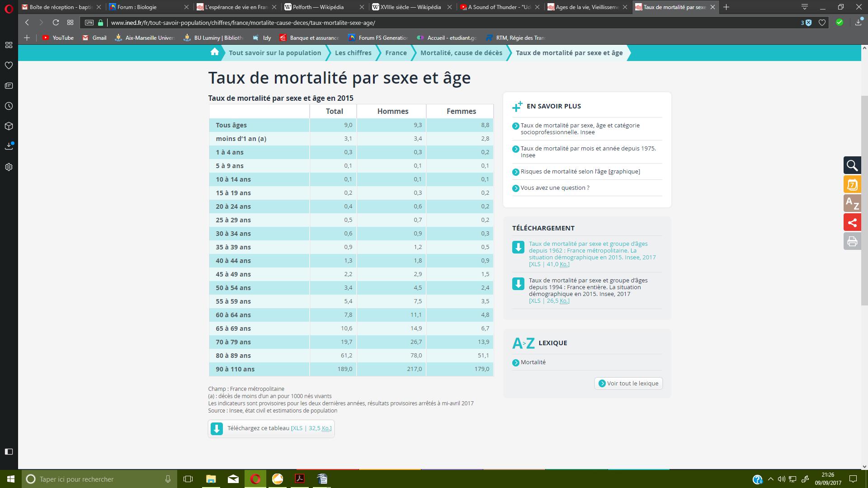
Task: Open the A-Z lexique side icon
Action: click(x=852, y=203)
